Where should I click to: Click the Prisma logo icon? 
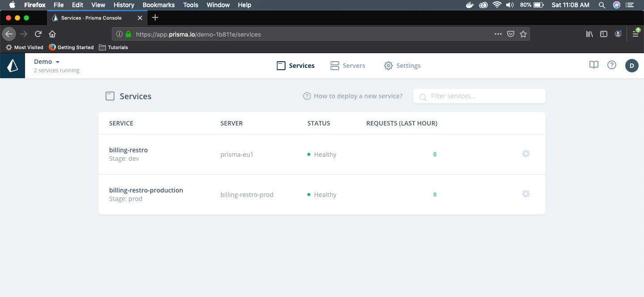click(13, 66)
